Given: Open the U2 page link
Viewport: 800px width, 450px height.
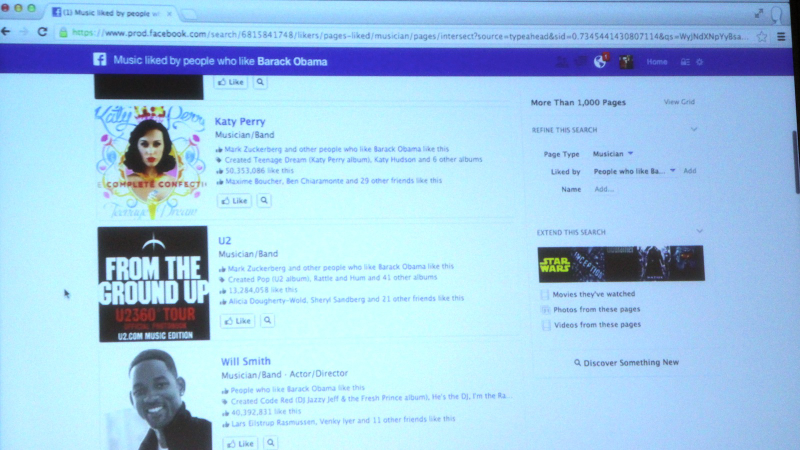Looking at the screenshot, I should 224,241.
